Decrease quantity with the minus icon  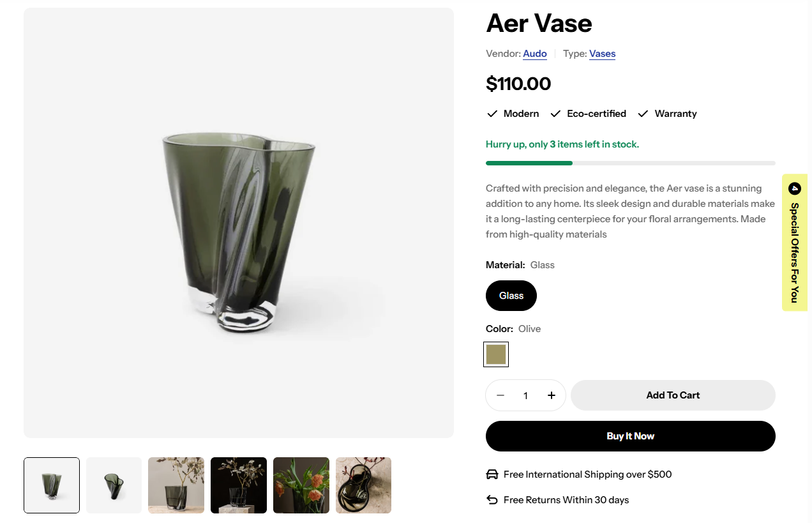[500, 395]
